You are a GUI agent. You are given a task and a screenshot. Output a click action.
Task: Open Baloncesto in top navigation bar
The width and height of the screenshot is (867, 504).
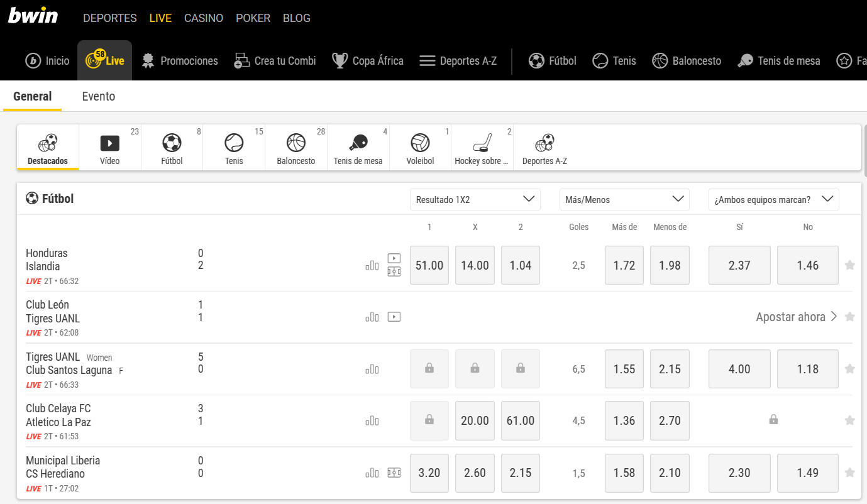point(687,61)
